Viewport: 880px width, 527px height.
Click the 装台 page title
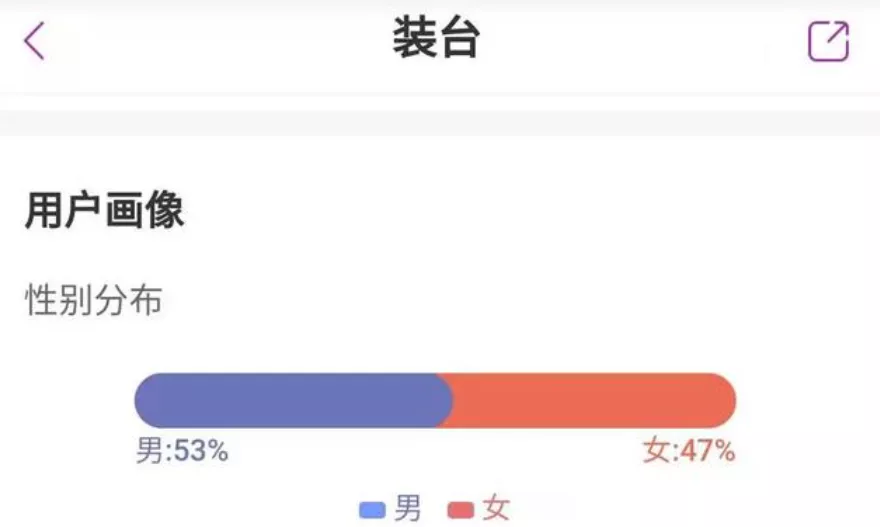point(436,40)
